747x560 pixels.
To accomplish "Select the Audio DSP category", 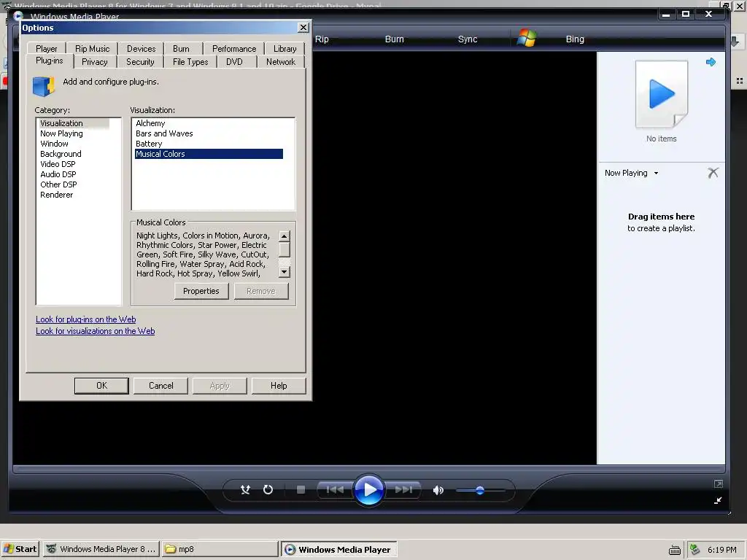I will point(58,174).
